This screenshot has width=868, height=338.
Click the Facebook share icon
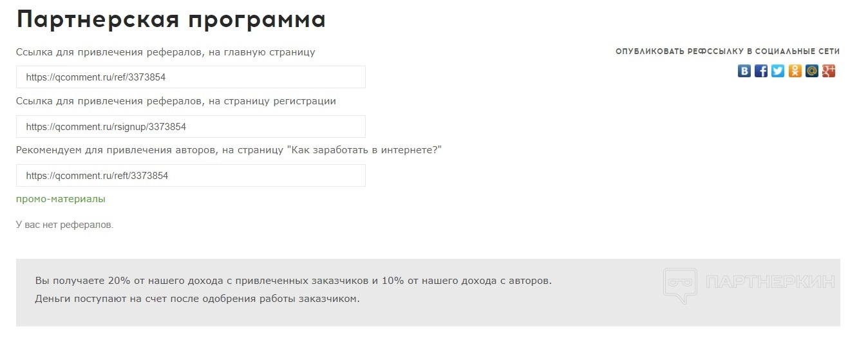click(761, 71)
